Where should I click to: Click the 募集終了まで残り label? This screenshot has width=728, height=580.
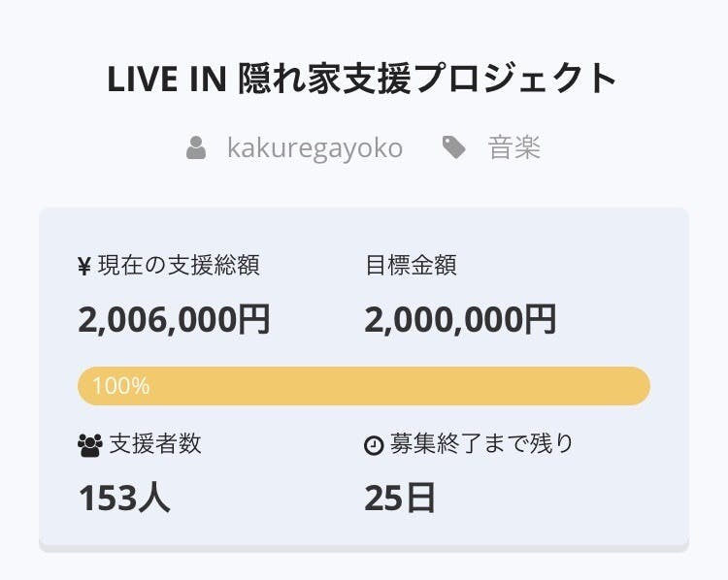point(481,444)
